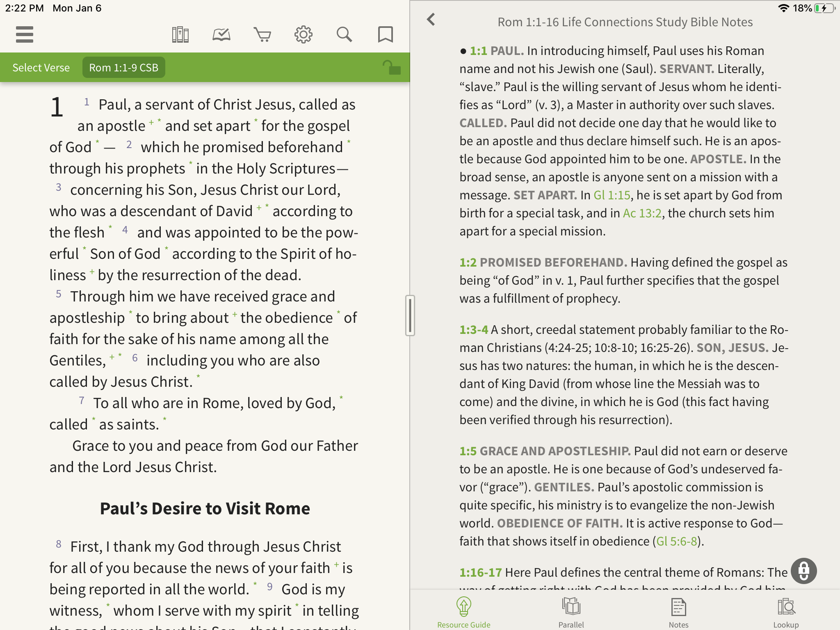This screenshot has width=840, height=630.
Task: Tap verse number 5 marker
Action: 59,294
